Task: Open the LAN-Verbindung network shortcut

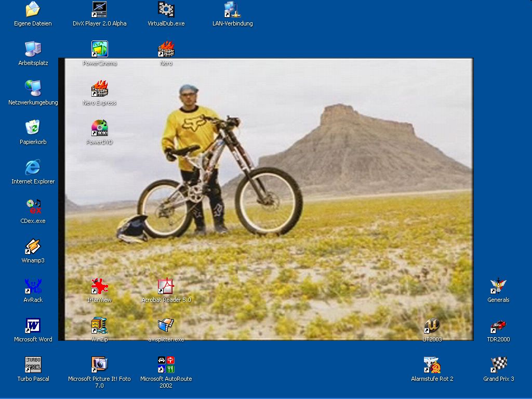Action: [x=232, y=9]
